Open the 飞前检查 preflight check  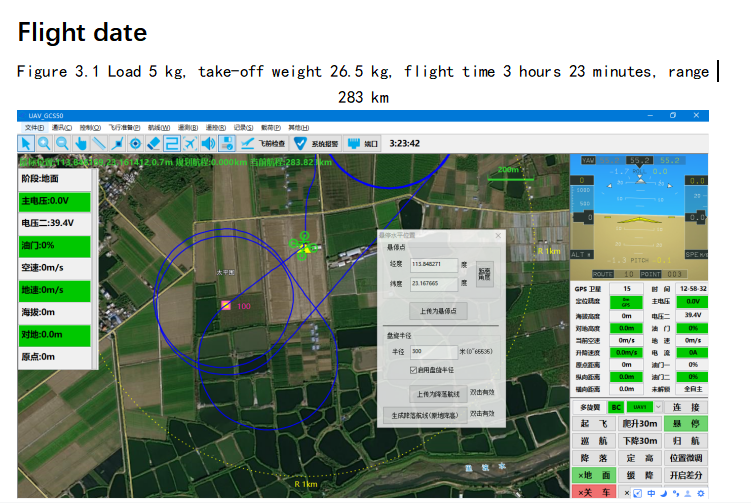click(x=263, y=144)
